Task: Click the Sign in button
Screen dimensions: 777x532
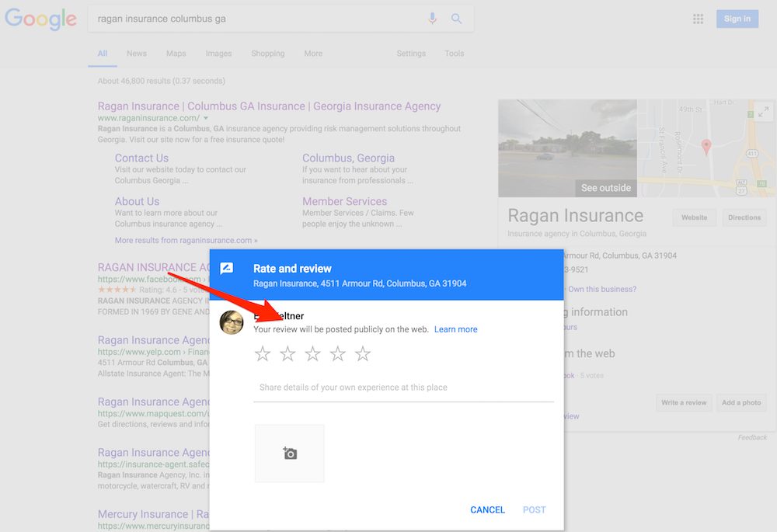Action: point(737,19)
